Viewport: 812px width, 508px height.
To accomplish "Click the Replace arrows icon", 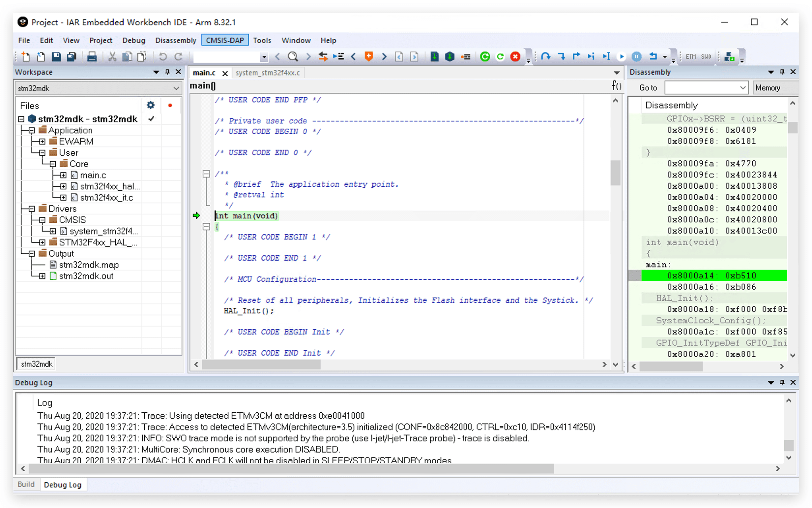I will [323, 56].
